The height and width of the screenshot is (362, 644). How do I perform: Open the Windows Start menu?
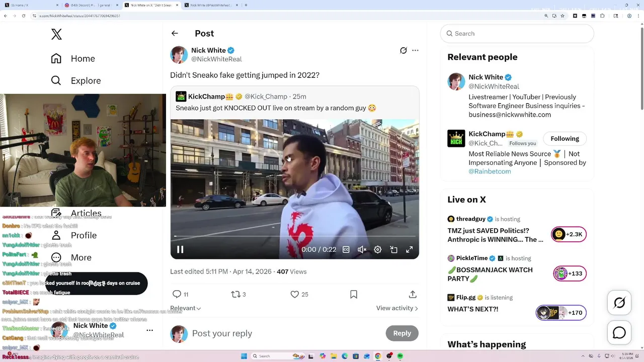pos(244,356)
